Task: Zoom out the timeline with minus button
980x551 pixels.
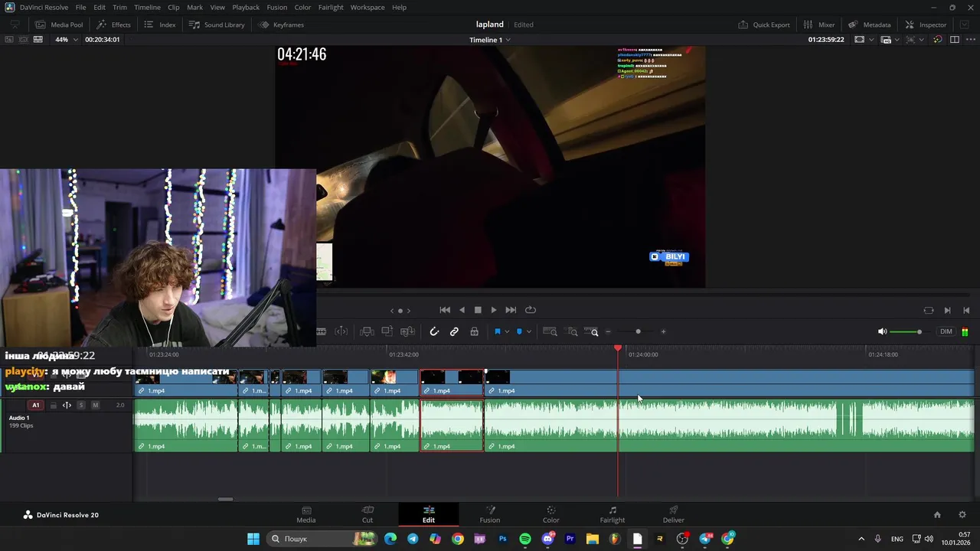Action: [609, 331]
